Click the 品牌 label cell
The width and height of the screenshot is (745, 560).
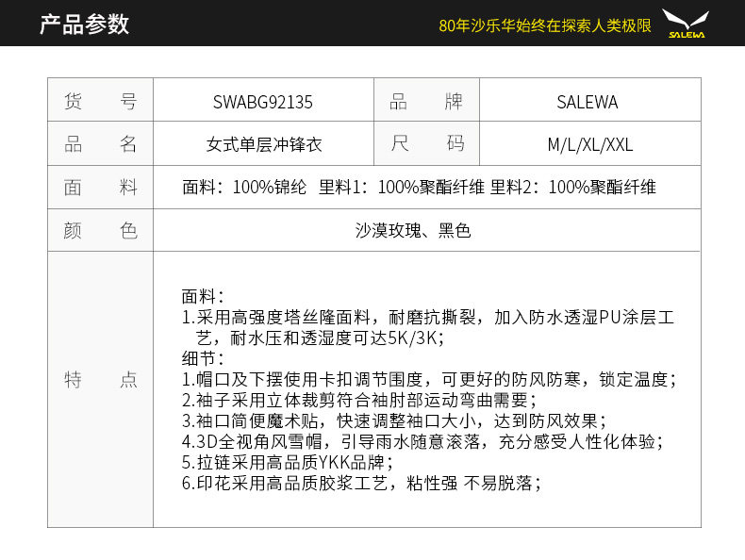426,100
